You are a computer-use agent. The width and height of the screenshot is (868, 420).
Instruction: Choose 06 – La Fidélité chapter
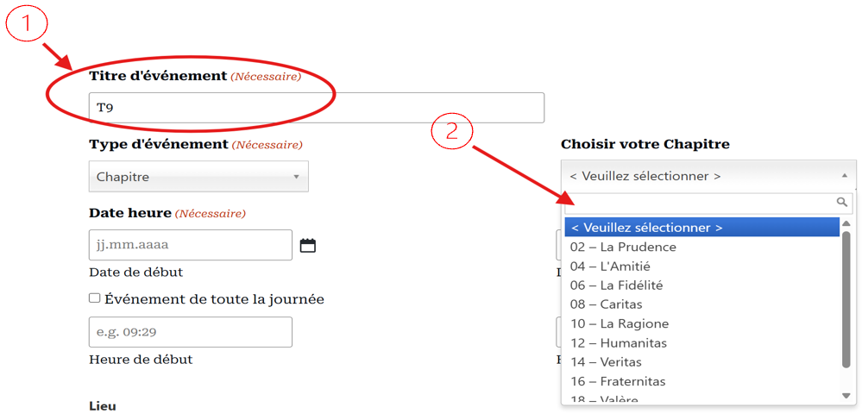point(616,285)
